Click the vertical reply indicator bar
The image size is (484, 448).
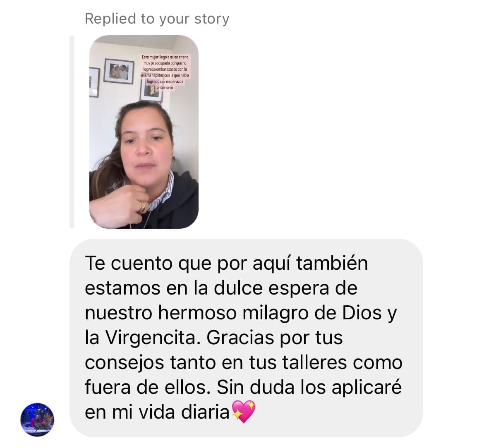(x=72, y=132)
